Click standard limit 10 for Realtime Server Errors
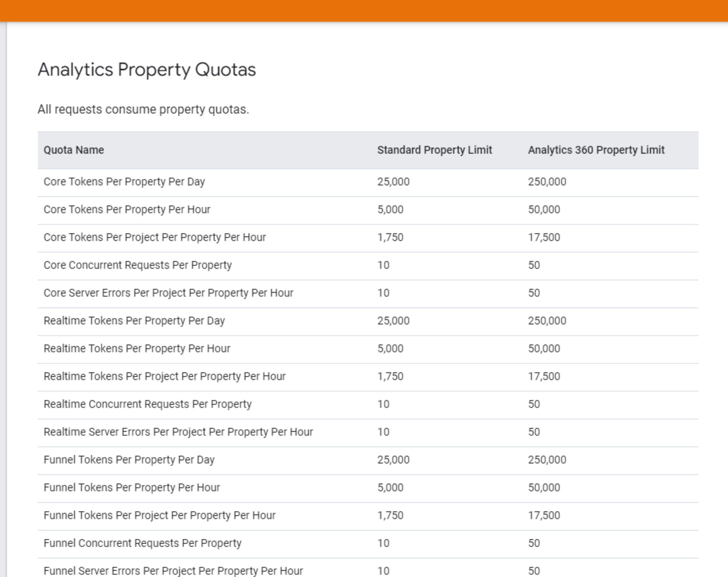 point(384,432)
